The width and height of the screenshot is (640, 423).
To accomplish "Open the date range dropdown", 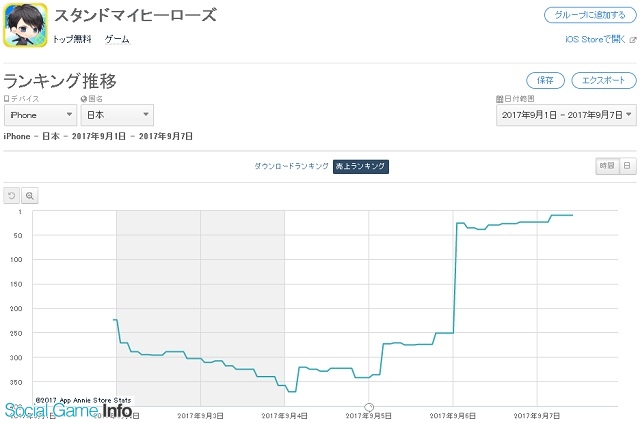I will pyautogui.click(x=566, y=115).
